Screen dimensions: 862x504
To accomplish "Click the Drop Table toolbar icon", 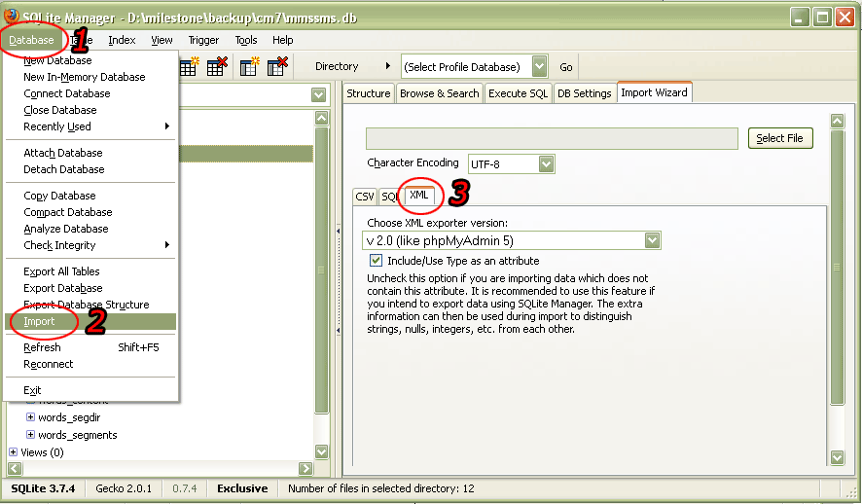I will pyautogui.click(x=217, y=66).
